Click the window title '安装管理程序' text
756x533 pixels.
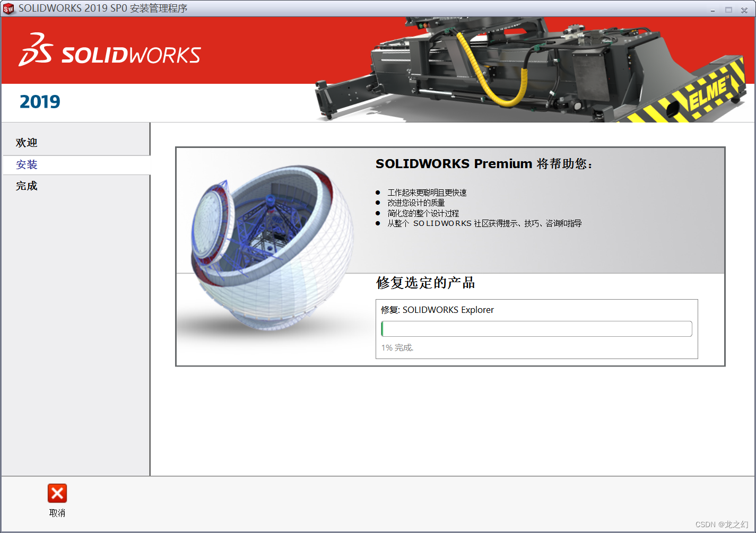[159, 8]
